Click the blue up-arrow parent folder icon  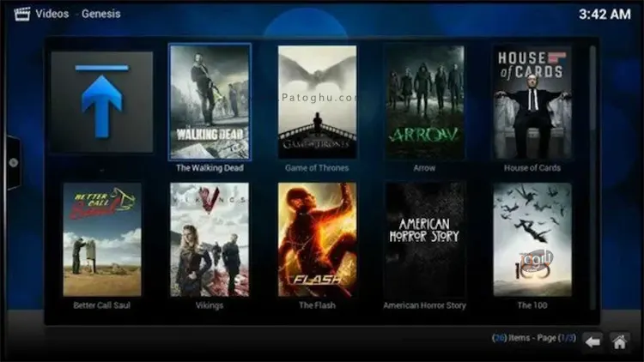[x=102, y=102]
